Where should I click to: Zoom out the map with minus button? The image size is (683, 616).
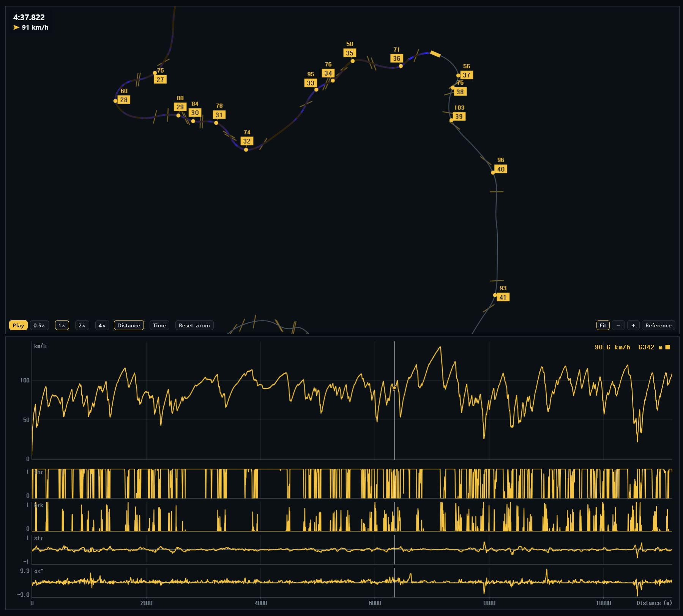pyautogui.click(x=618, y=325)
